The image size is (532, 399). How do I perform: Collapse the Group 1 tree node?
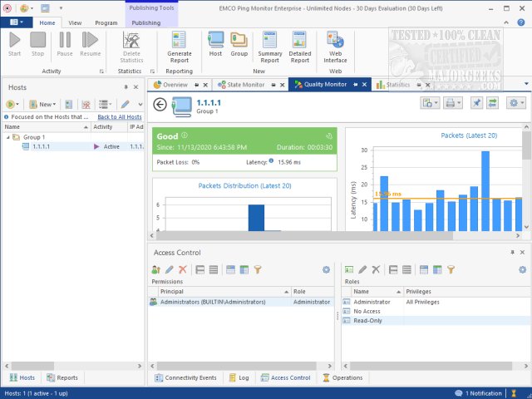click(7, 137)
